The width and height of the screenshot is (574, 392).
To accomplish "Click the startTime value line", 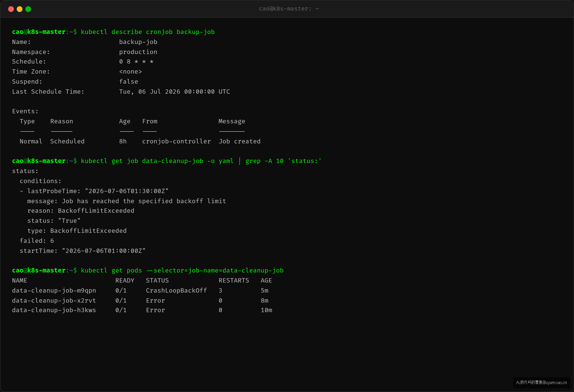I will pyautogui.click(x=83, y=251).
